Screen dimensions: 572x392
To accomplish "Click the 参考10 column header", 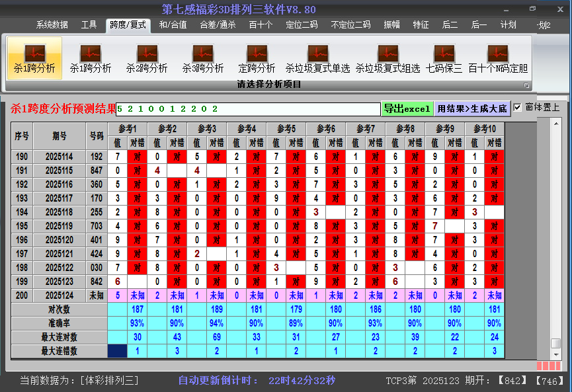I will click(485, 129).
